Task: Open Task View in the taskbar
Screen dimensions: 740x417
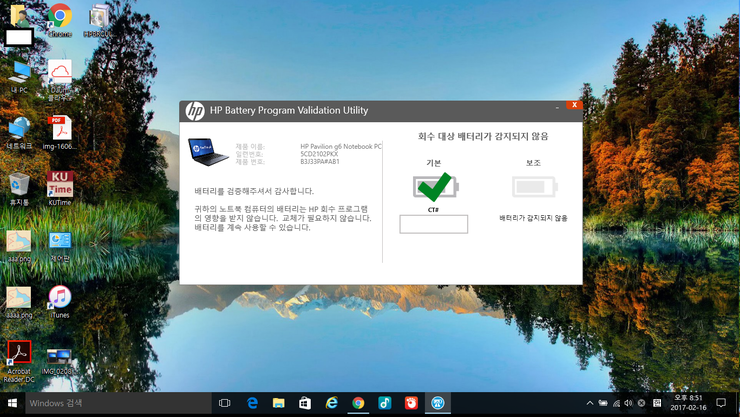Action: 225,403
